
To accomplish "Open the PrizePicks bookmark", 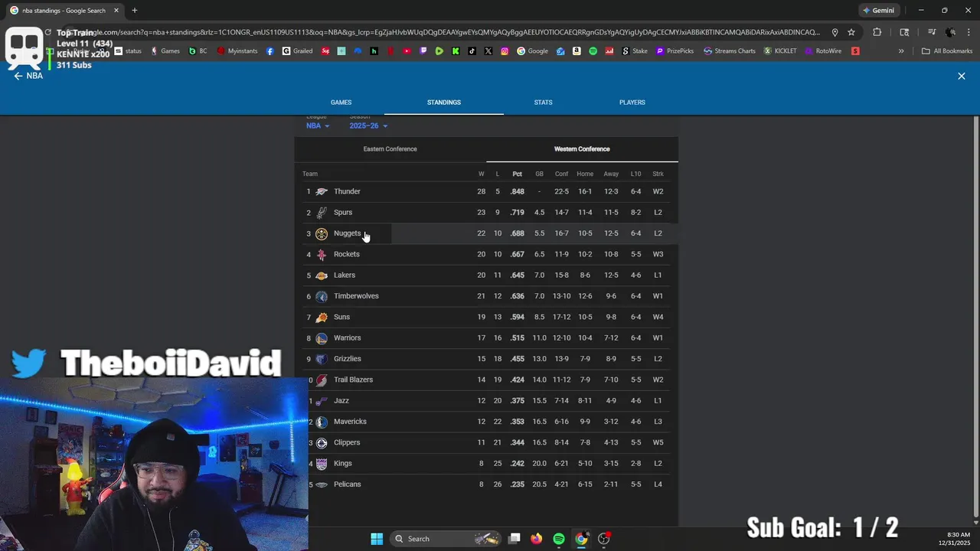I will point(675,51).
